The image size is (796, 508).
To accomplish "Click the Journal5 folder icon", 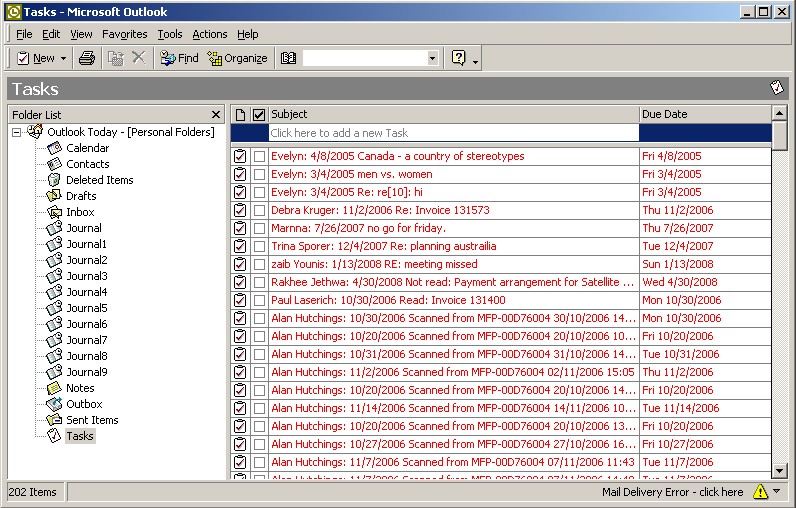I will point(54,308).
